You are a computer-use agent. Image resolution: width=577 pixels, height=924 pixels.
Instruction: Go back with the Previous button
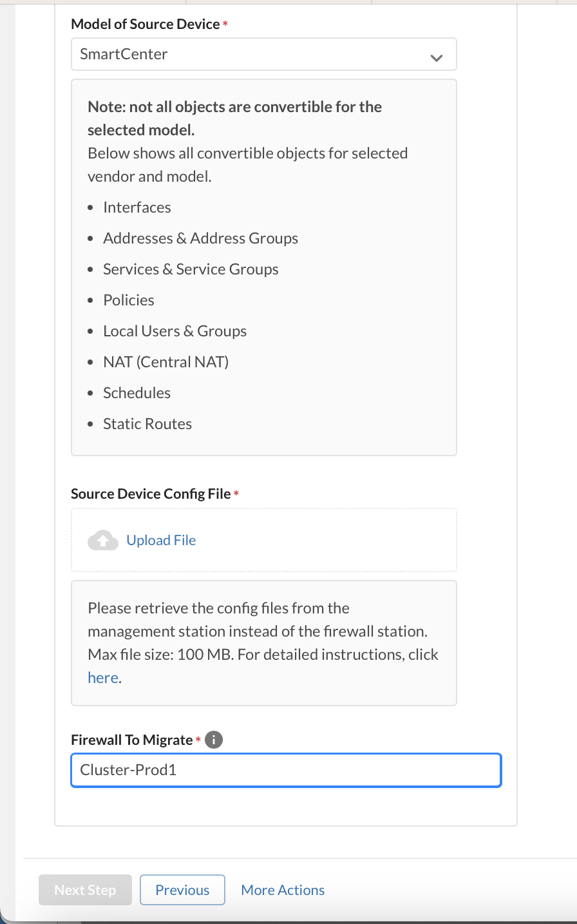pyautogui.click(x=182, y=890)
